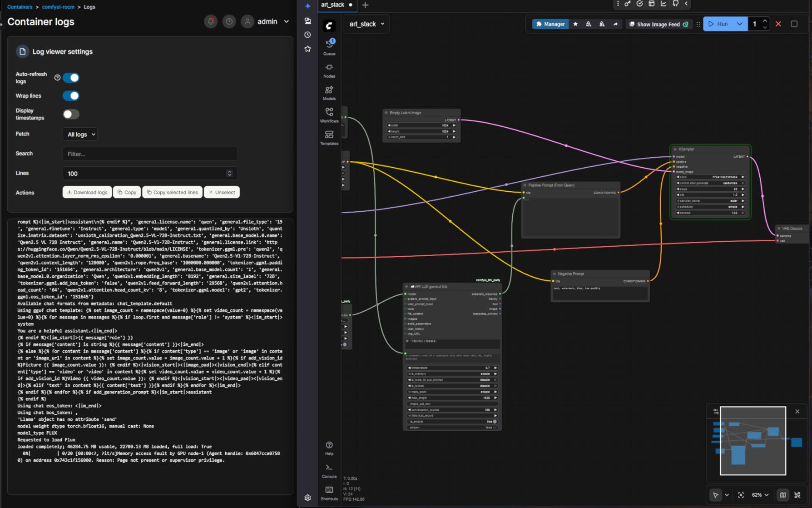Image resolution: width=812 pixels, height=508 pixels.
Task: Collapse the Negative Prompt node dot
Action: click(555, 274)
